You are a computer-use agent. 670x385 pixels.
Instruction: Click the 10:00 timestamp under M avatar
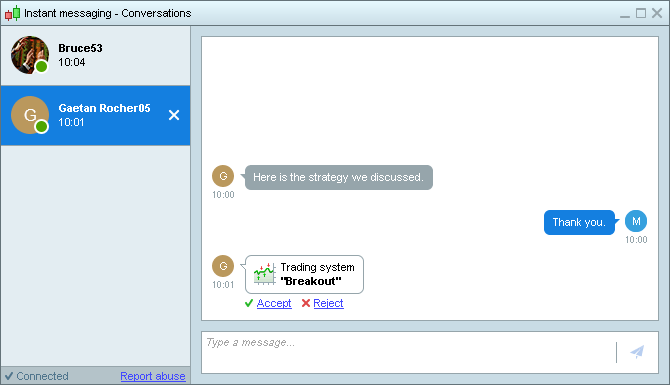pyautogui.click(x=636, y=240)
